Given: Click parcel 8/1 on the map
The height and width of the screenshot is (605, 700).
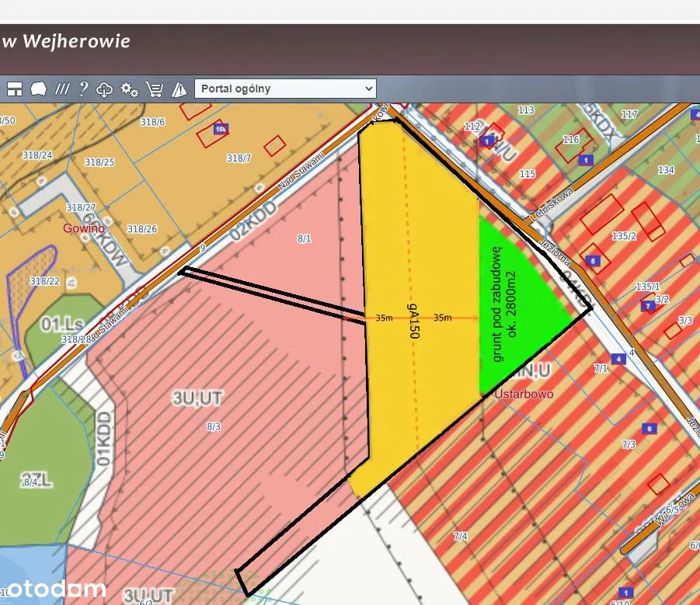Looking at the screenshot, I should tap(304, 239).
